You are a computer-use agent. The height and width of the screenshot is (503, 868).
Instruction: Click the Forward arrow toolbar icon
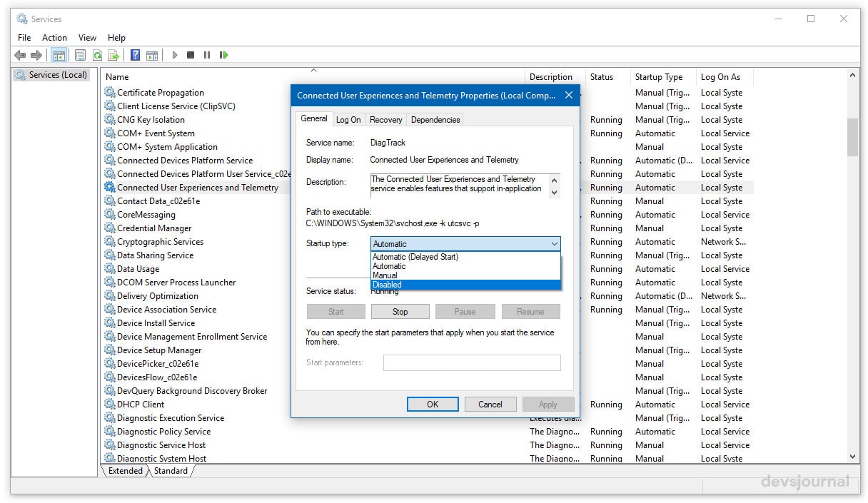36,55
